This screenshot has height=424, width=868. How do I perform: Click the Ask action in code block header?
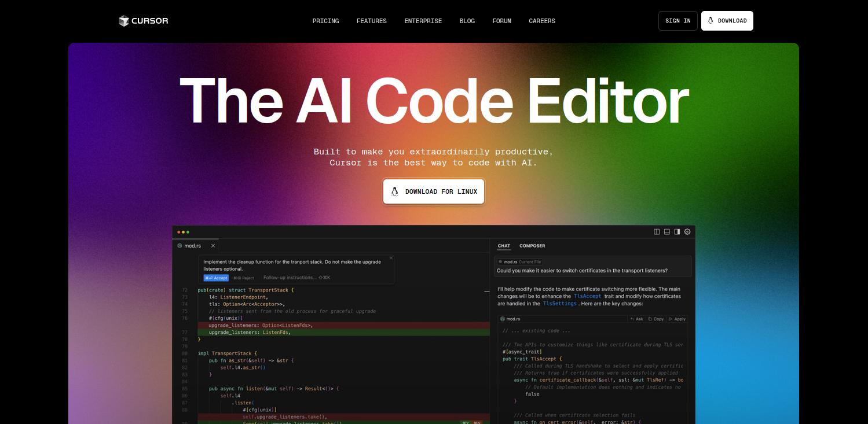click(637, 319)
